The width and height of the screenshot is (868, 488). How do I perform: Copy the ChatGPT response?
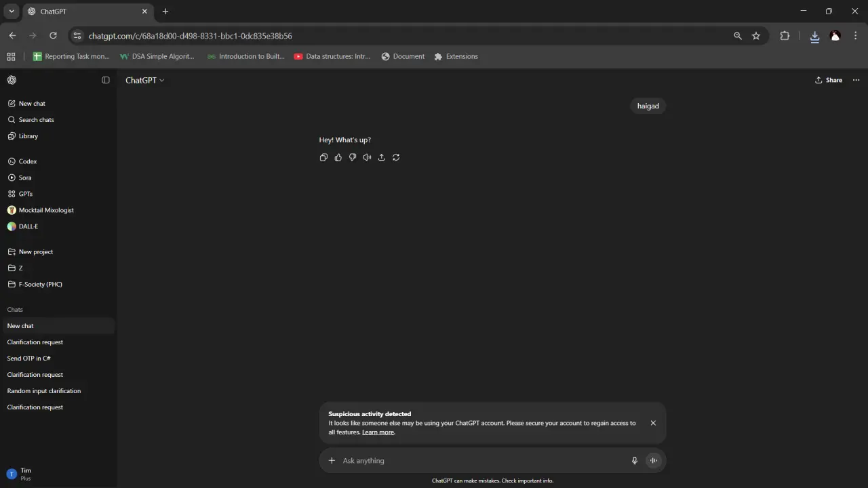point(323,157)
